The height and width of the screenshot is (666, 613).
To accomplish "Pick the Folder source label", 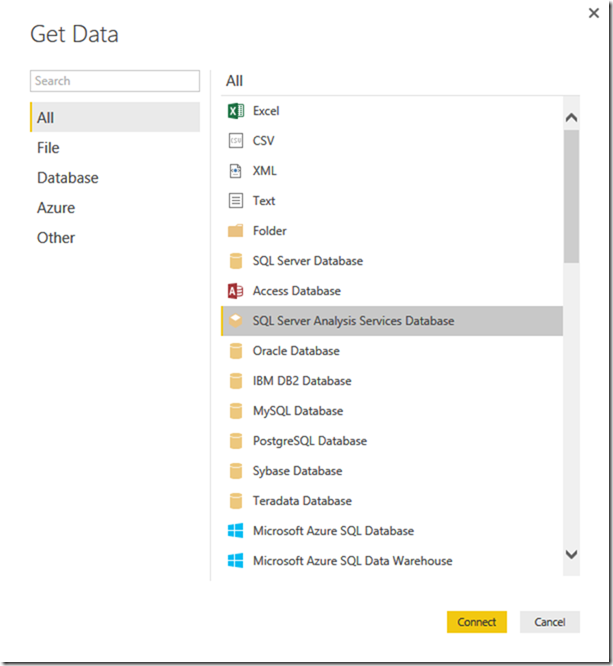I will (x=270, y=231).
